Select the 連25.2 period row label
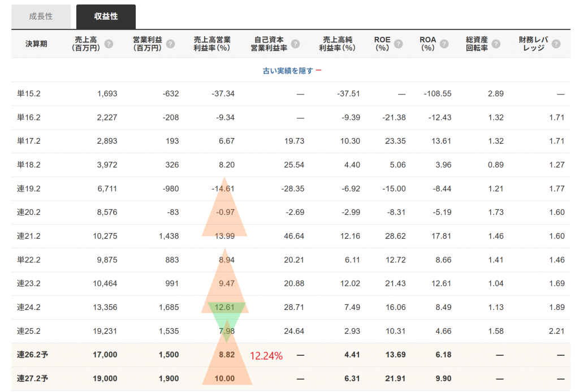579x392 pixels. pyautogui.click(x=28, y=331)
